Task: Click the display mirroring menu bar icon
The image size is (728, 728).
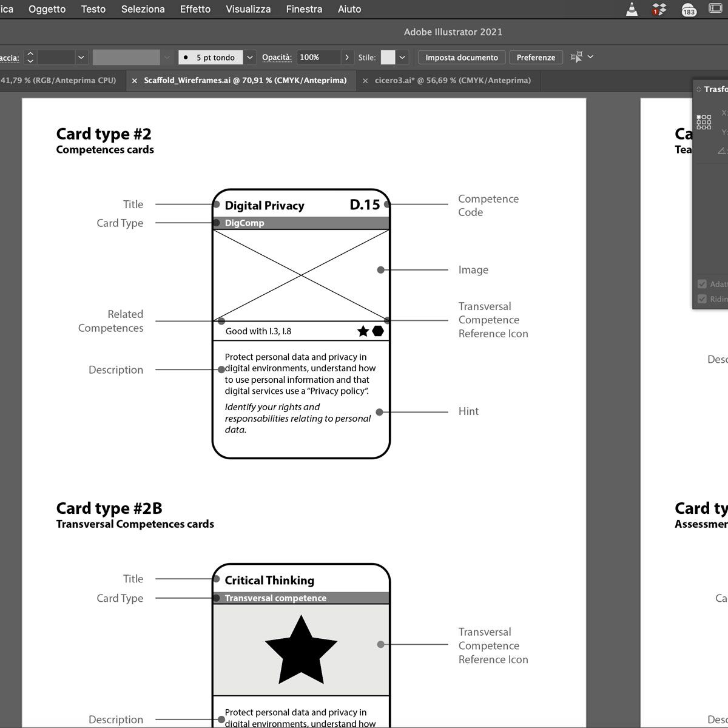Action: click(715, 8)
